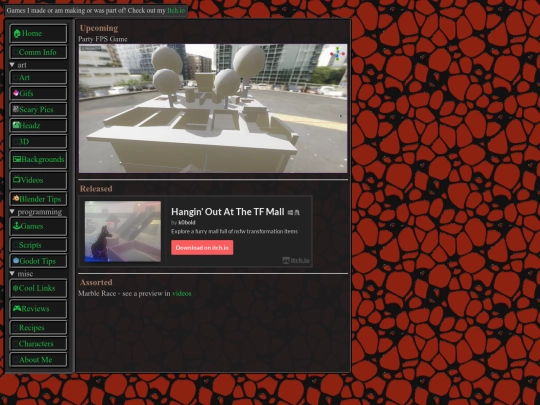Click the Party FPS Game caption
This screenshot has width=540, height=405.
coord(103,39)
